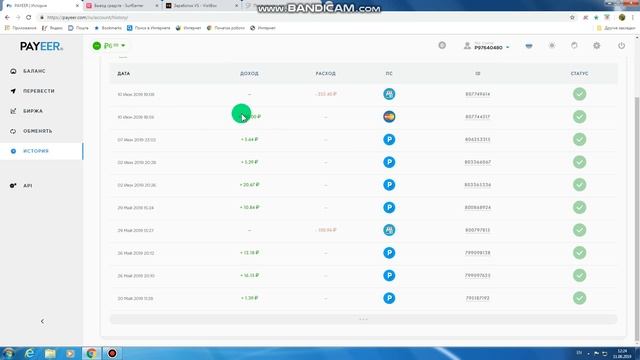Click the blue wallet icon in header

[x=529, y=46]
